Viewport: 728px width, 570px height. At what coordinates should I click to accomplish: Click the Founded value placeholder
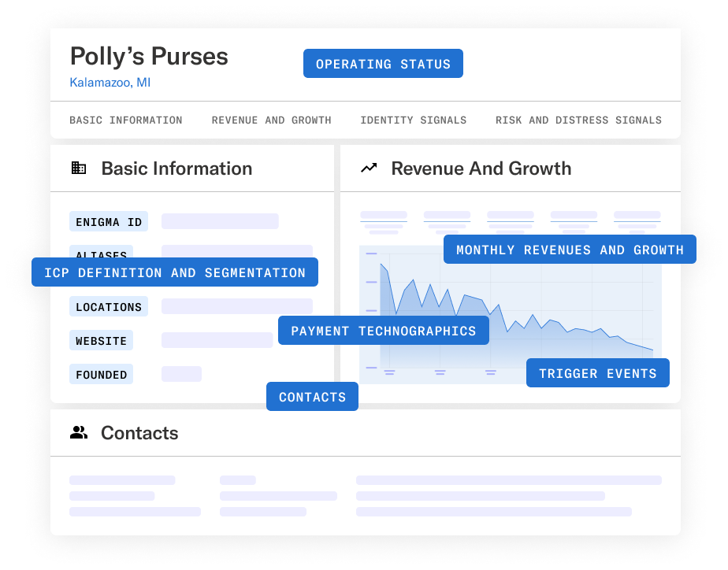181,374
